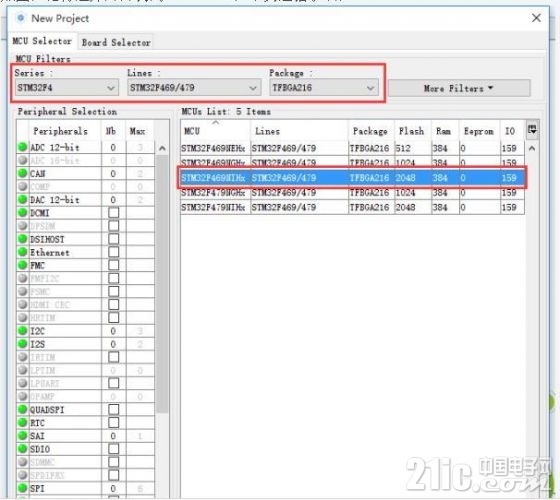Click the Nb value field for I2C
560x500 pixels.
[113, 331]
